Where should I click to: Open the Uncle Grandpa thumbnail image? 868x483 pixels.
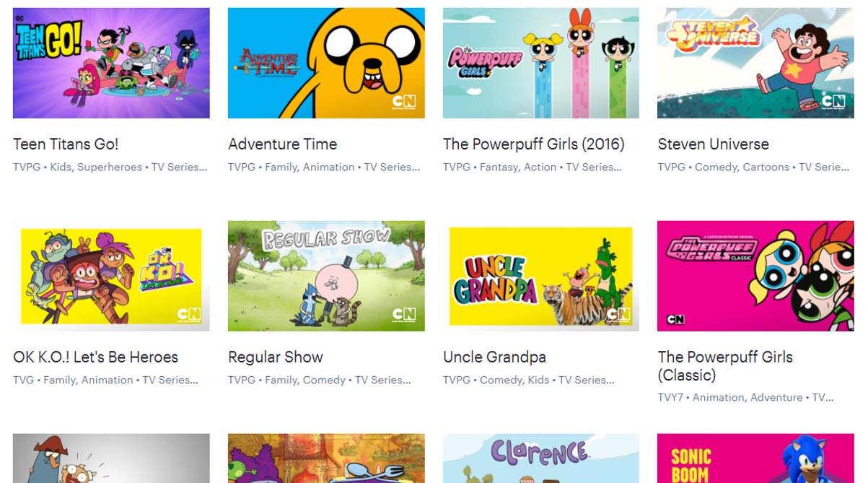(540, 276)
